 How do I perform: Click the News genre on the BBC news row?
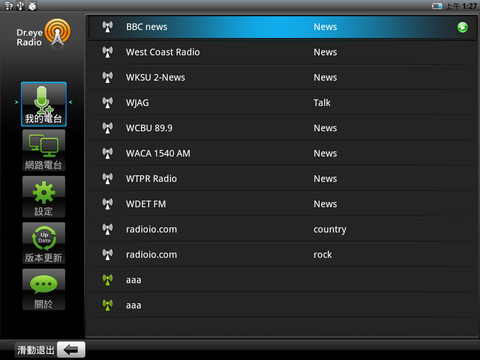pos(325,27)
